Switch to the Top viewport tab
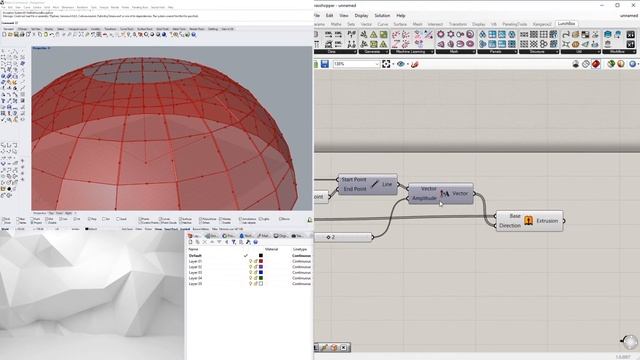The width and height of the screenshot is (640, 360). (51, 213)
